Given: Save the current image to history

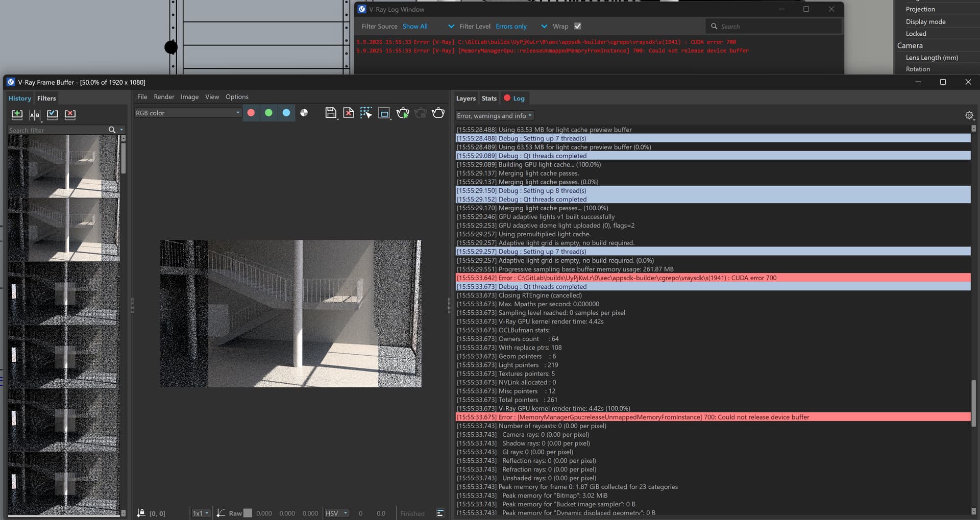Looking at the screenshot, I should click(17, 115).
